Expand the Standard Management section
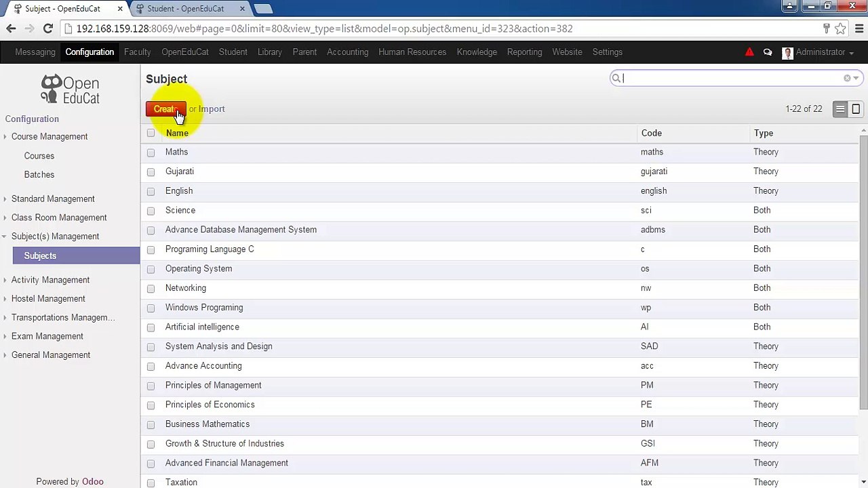The image size is (868, 488). 53,199
